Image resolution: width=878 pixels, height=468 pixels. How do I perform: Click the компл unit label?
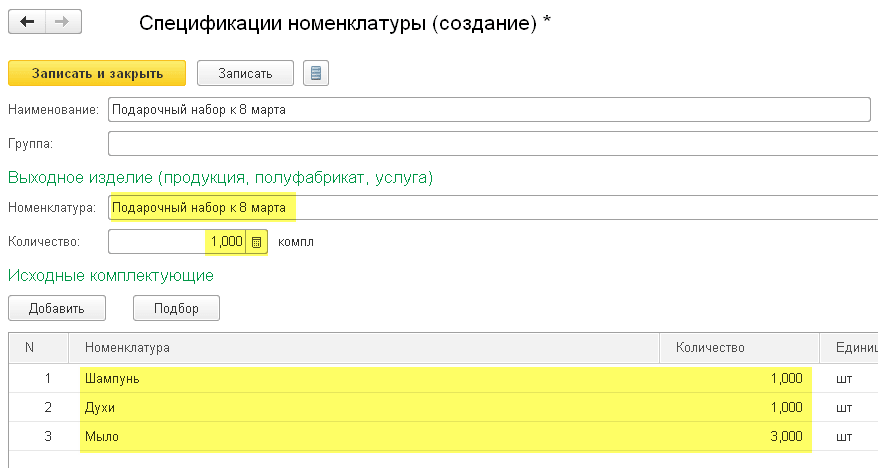pos(296,242)
